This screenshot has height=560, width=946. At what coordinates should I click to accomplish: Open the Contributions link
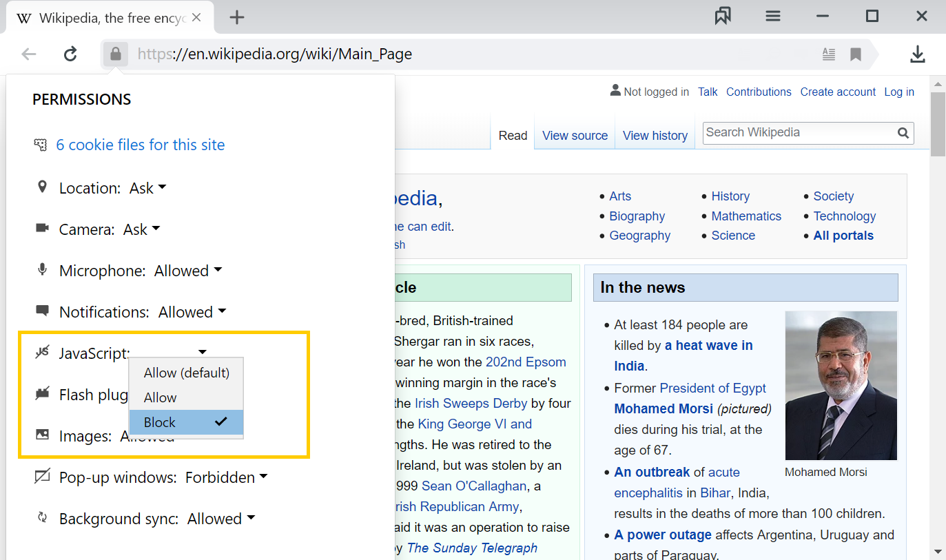coord(759,92)
